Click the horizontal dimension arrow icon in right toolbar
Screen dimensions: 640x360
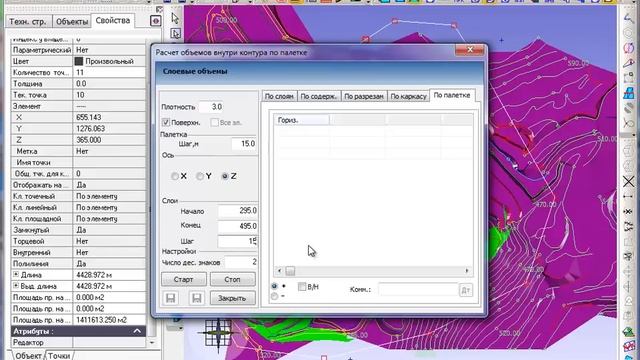click(x=629, y=197)
